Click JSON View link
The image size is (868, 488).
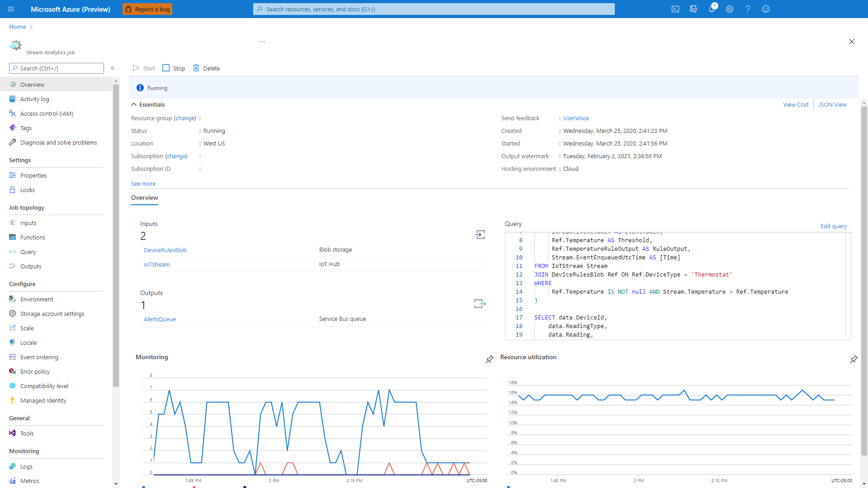(833, 104)
